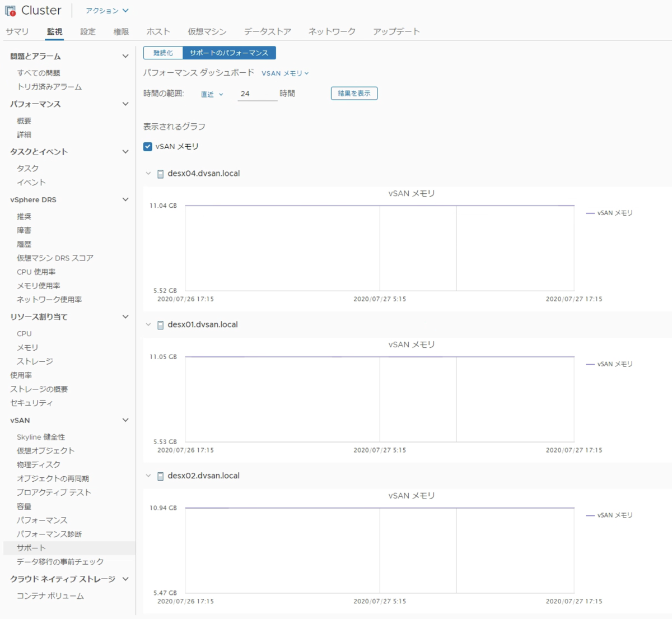Go to the 権限 tab
Viewport: 672px width, 619px height.
(x=121, y=31)
